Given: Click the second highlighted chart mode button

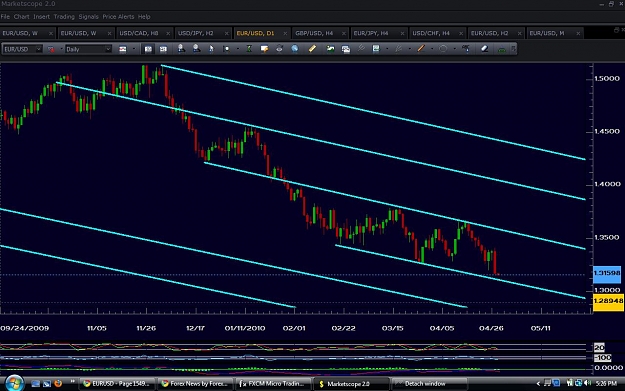Looking at the screenshot, I should click(x=163, y=49).
